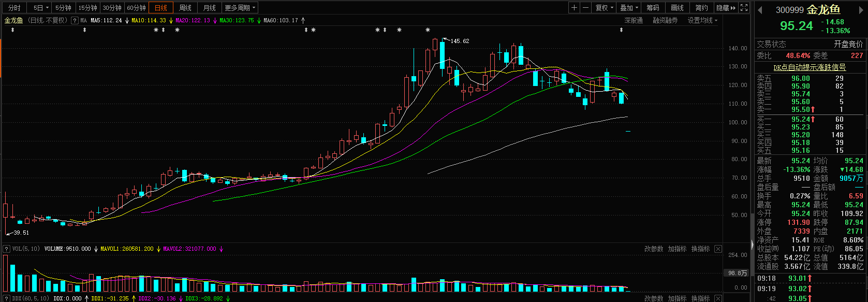Click 换指标 in DDX panel
Image resolution: width=868 pixels, height=302 pixels.
click(700, 298)
